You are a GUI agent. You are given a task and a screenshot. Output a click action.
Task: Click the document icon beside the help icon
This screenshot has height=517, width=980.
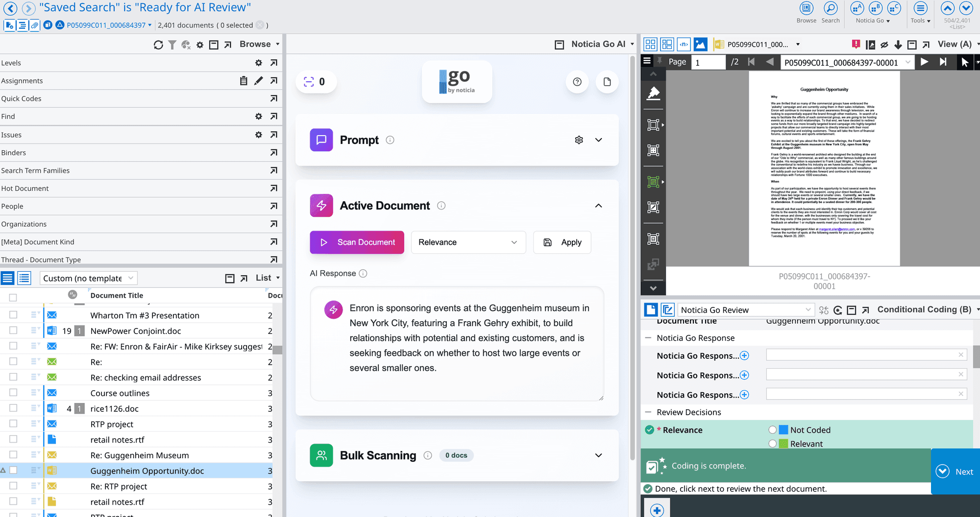pyautogui.click(x=607, y=82)
